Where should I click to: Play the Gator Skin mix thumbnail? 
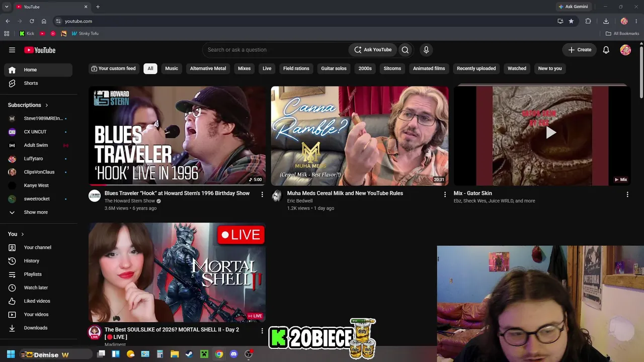pos(542,136)
